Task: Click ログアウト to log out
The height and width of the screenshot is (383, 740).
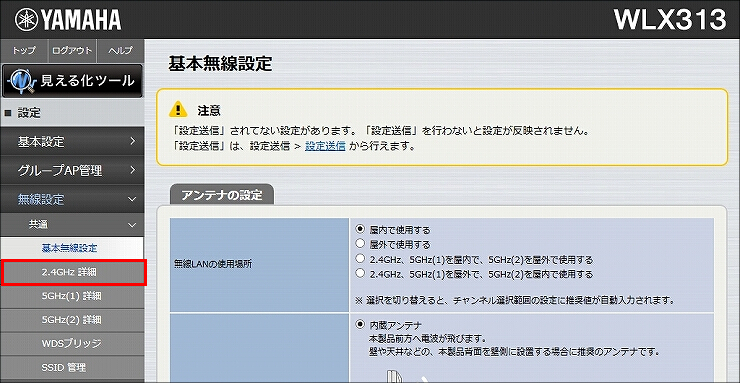Action: coord(72,50)
